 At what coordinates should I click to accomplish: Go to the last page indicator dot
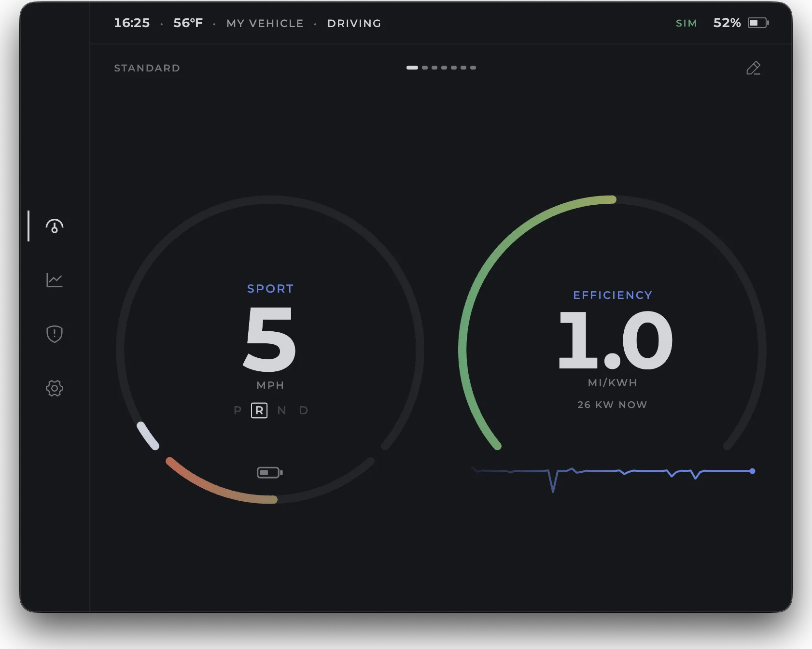click(x=473, y=68)
